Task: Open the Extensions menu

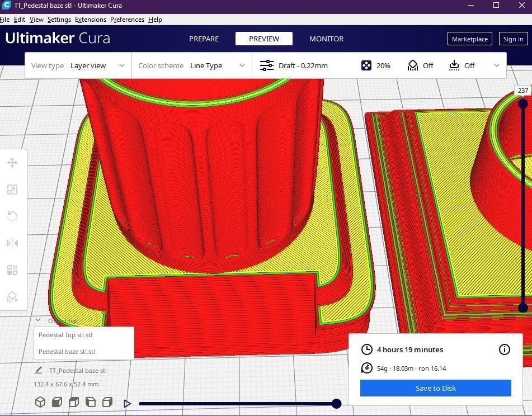Action: (x=91, y=20)
